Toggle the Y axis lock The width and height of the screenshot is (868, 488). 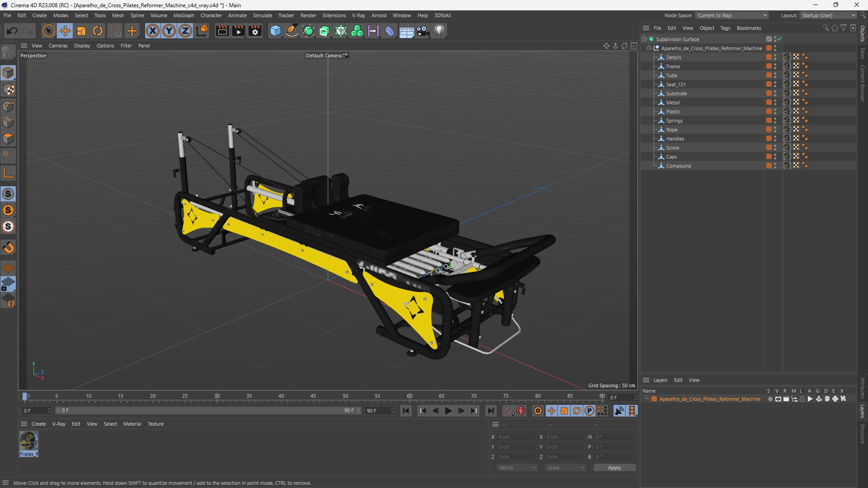pos(169,31)
